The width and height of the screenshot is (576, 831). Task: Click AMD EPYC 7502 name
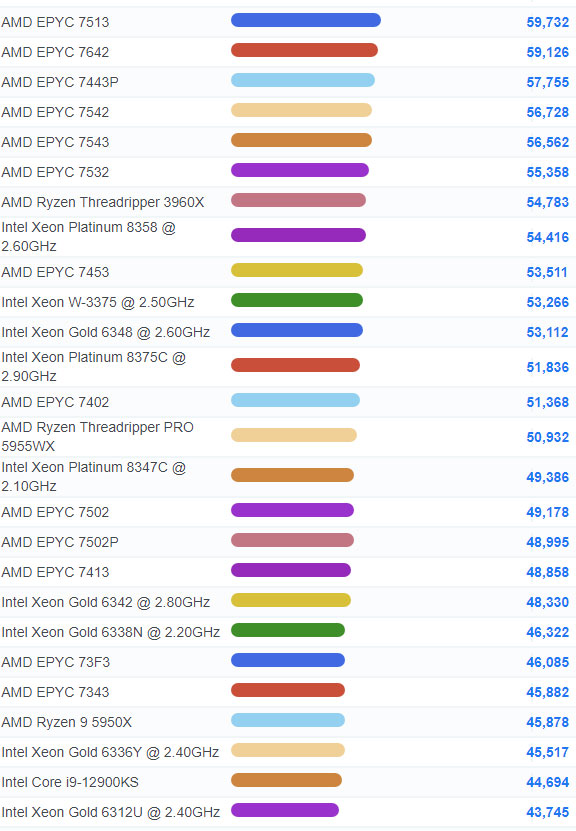55,512
